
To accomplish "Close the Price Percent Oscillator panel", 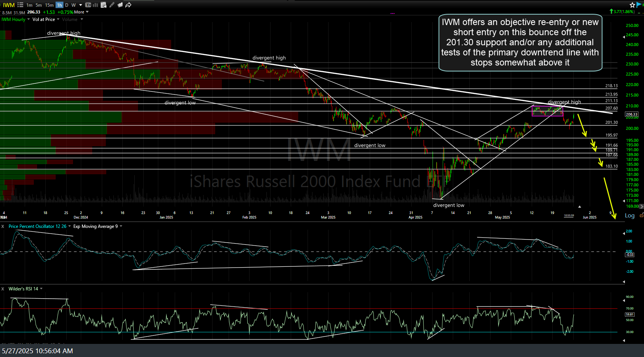I will click(3, 226).
